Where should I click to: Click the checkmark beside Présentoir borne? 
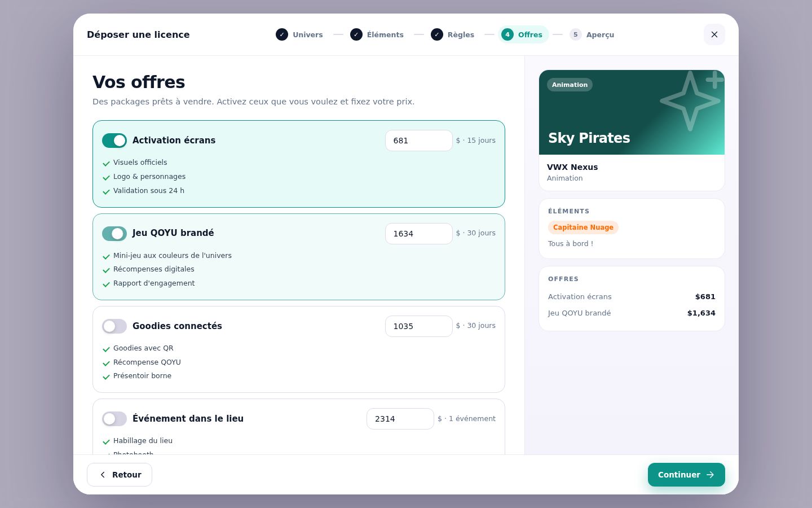coord(106,376)
